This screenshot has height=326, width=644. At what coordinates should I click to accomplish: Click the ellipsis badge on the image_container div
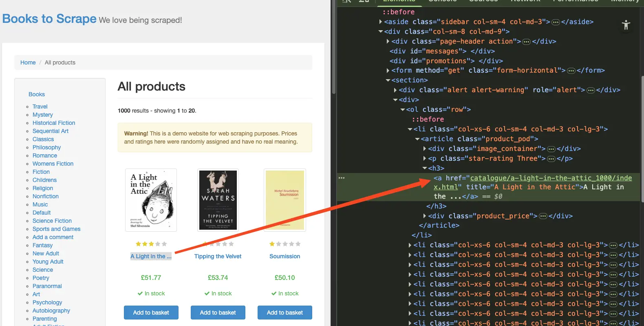[551, 149]
